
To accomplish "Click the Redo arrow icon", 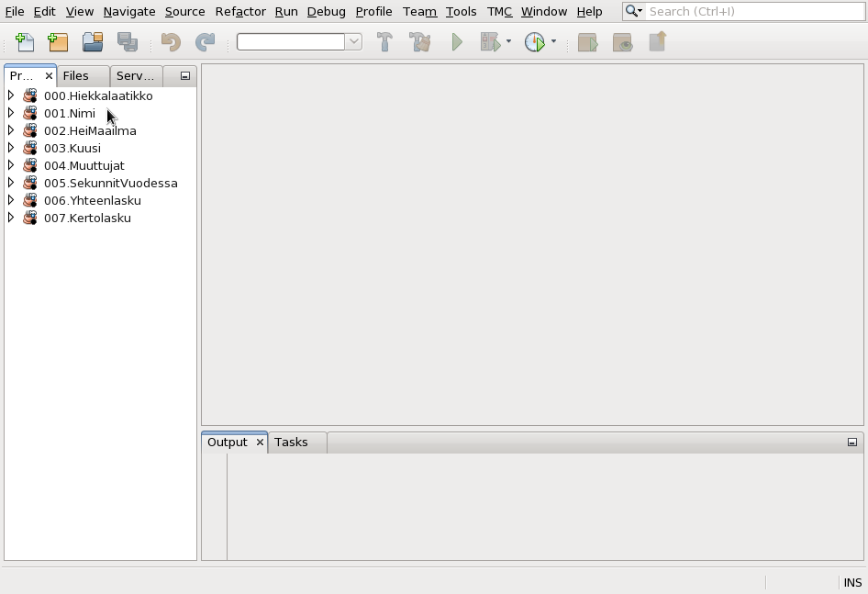I will [206, 42].
